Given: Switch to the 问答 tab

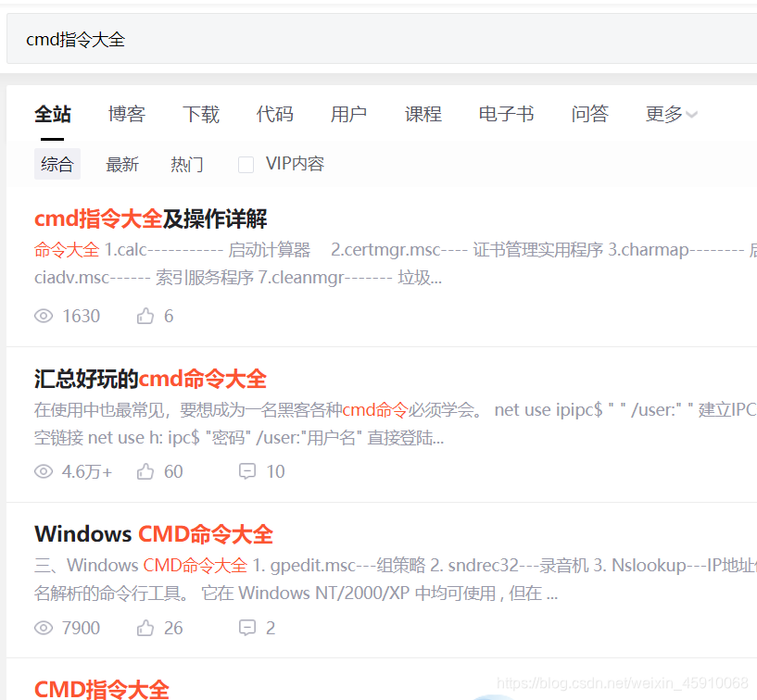Looking at the screenshot, I should (589, 114).
